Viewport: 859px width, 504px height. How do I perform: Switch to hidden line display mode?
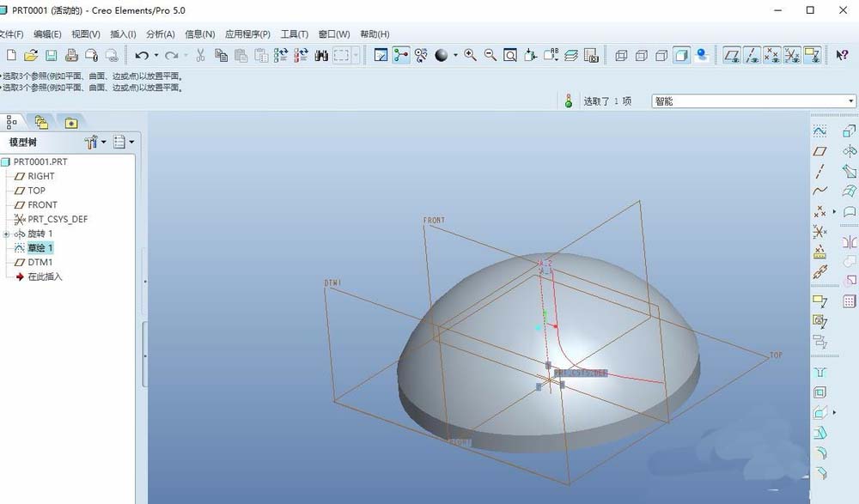(x=642, y=55)
